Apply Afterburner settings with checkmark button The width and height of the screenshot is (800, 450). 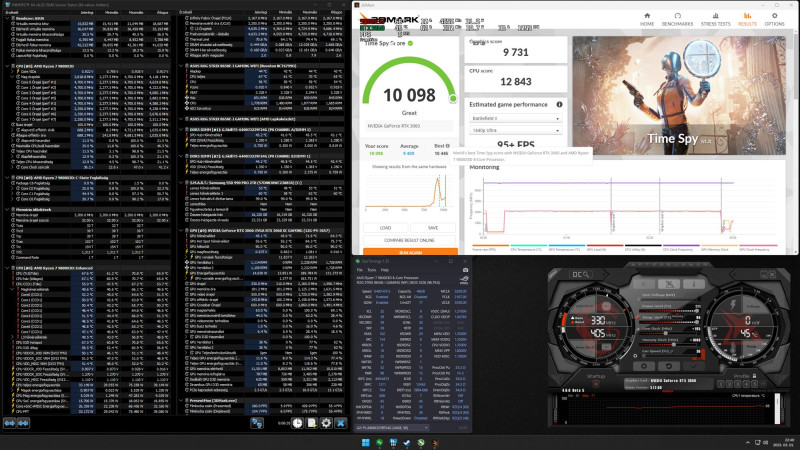(694, 366)
